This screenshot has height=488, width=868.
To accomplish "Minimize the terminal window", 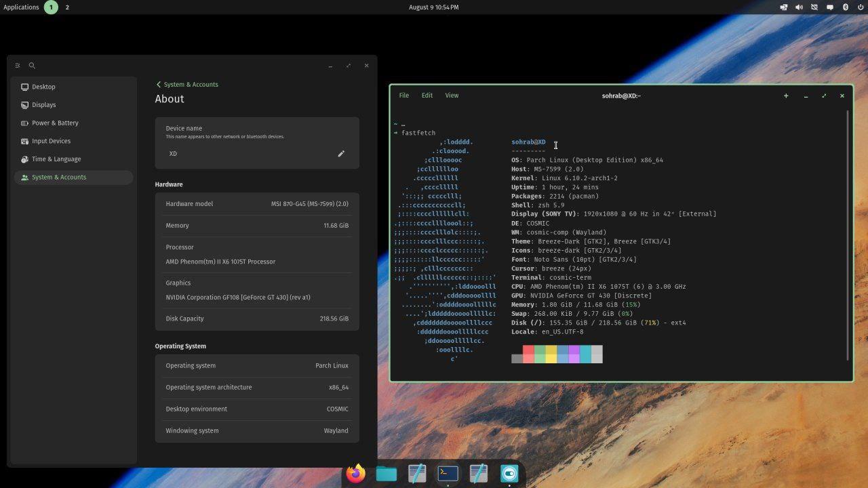I will tap(806, 96).
